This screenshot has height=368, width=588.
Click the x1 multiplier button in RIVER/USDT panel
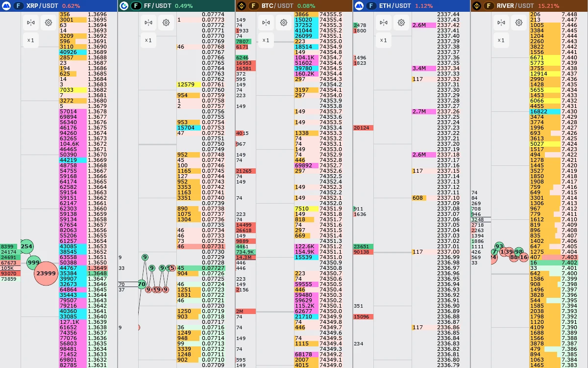point(501,40)
